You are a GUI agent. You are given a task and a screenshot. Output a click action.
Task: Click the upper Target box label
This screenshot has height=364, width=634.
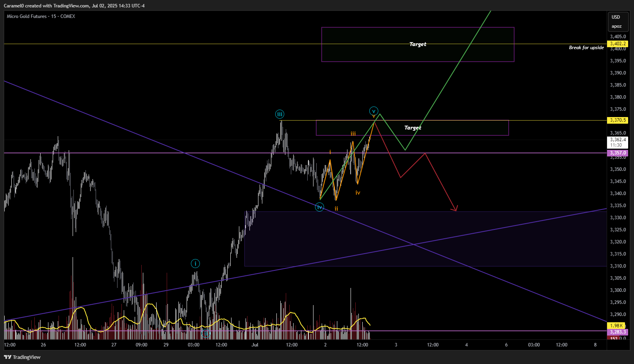[x=418, y=44]
